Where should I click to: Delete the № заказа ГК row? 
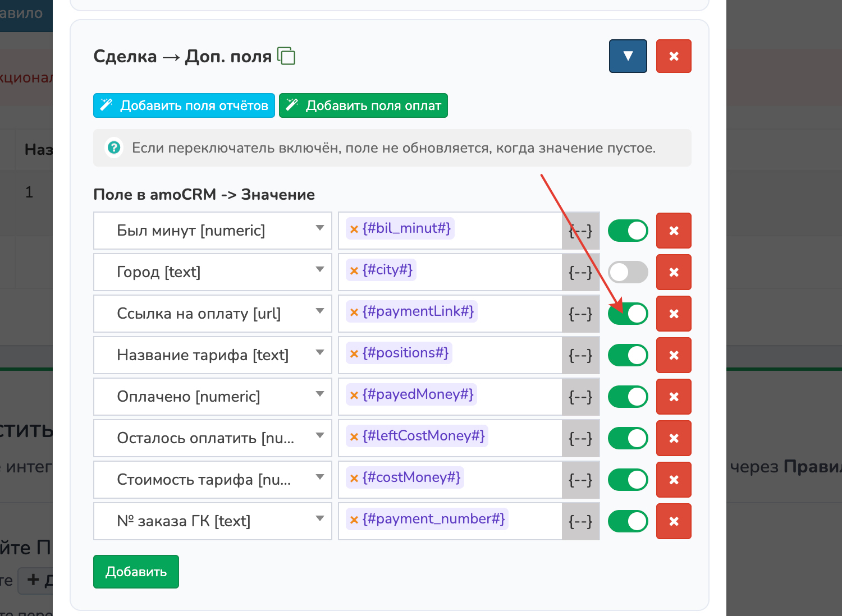(x=674, y=521)
